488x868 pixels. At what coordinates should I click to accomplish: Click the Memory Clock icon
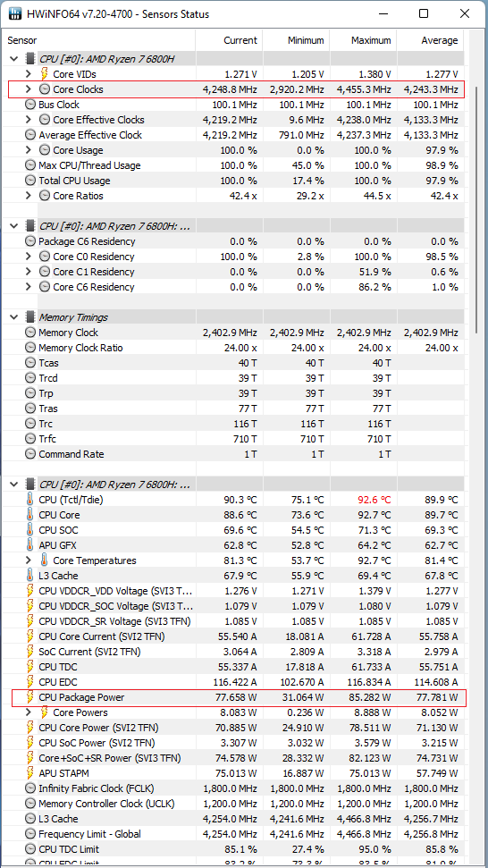[x=30, y=333]
